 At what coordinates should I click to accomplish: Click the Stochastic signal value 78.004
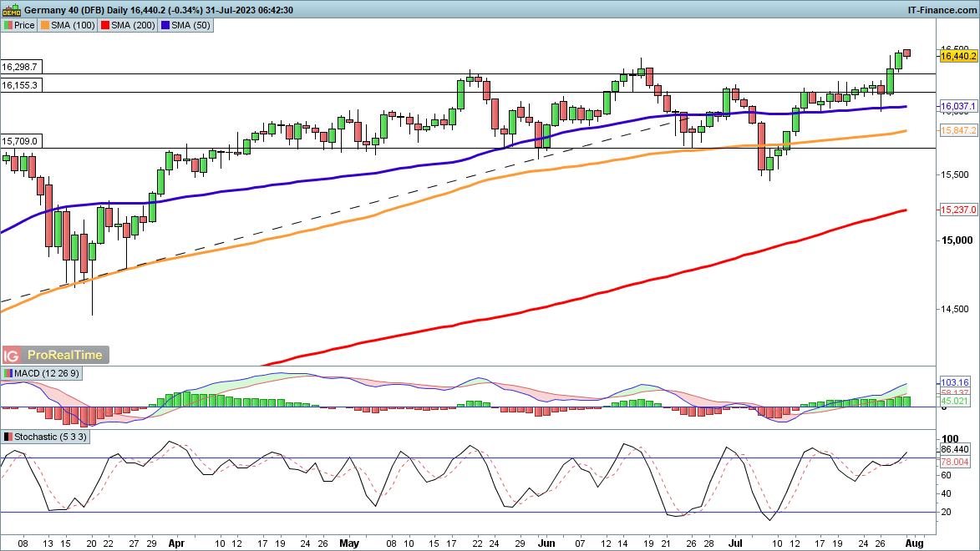[955, 462]
